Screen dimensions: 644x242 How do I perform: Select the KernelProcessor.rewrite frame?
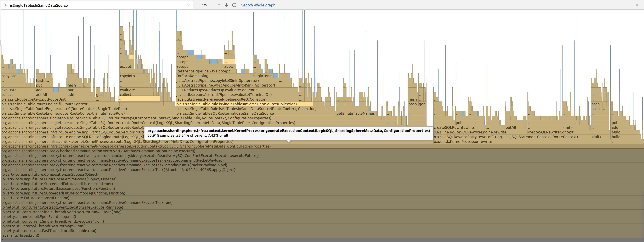(463, 142)
